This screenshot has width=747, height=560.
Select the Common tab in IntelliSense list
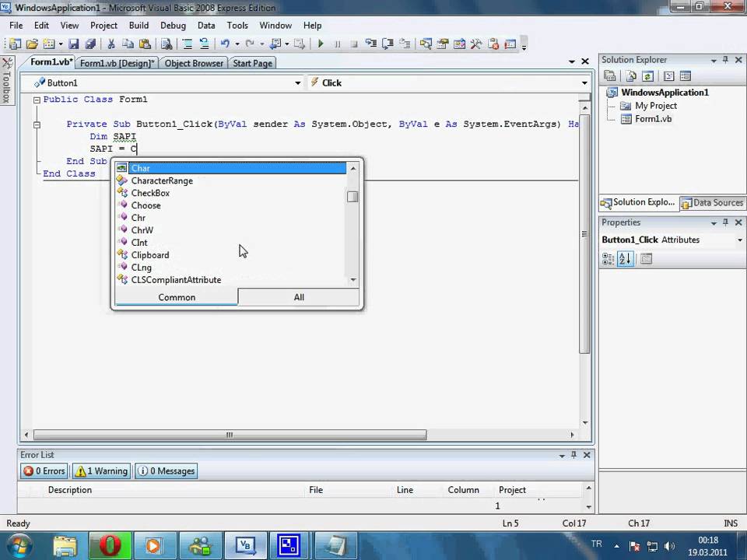pos(177,297)
